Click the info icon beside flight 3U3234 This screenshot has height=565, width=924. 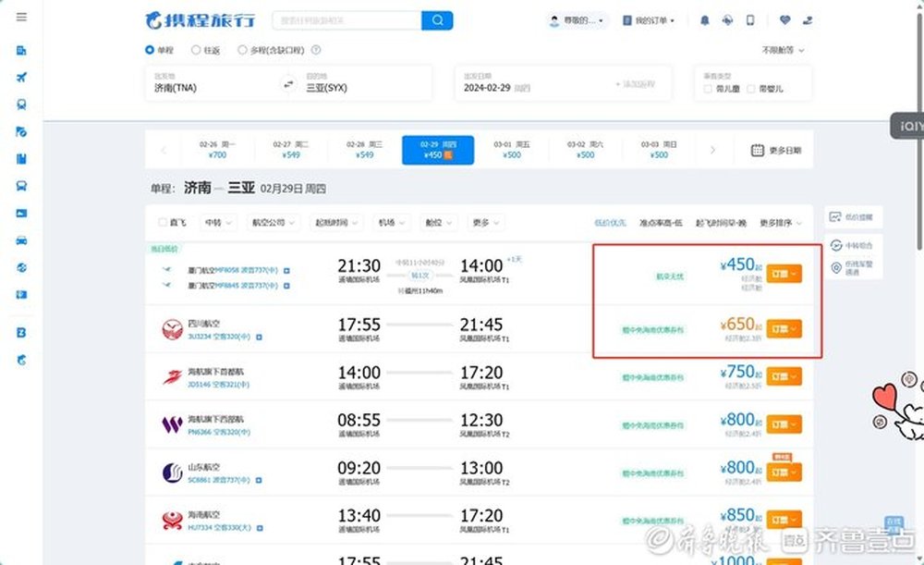pos(259,337)
